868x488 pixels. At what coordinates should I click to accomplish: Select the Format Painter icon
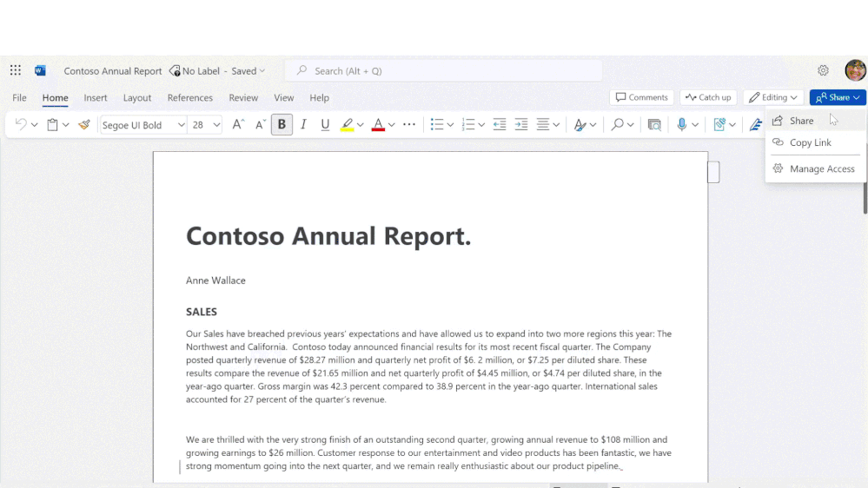pyautogui.click(x=84, y=124)
